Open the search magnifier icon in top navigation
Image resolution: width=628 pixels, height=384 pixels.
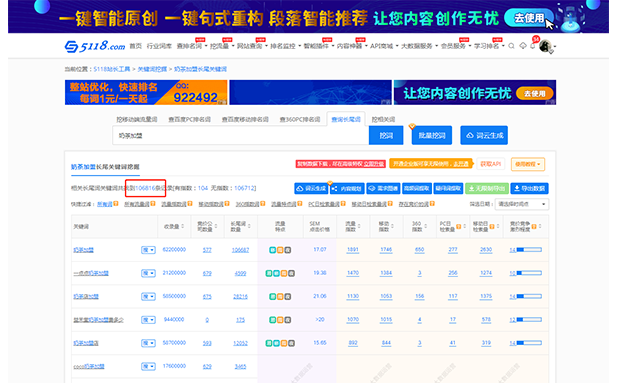click(x=511, y=46)
